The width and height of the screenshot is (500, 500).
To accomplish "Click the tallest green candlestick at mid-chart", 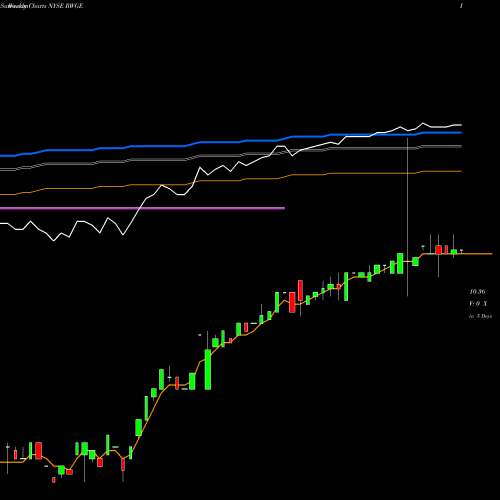I will [208, 369].
